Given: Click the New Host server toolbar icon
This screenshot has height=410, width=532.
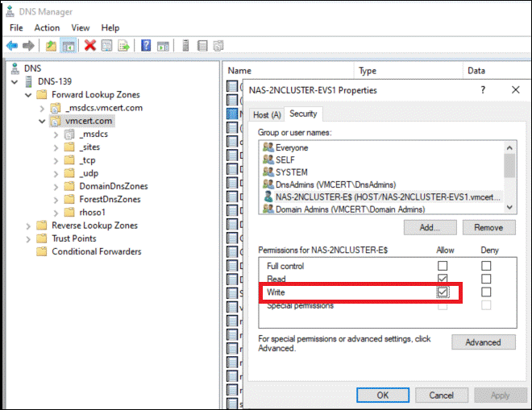Looking at the screenshot, I should pyautogui.click(x=185, y=45).
